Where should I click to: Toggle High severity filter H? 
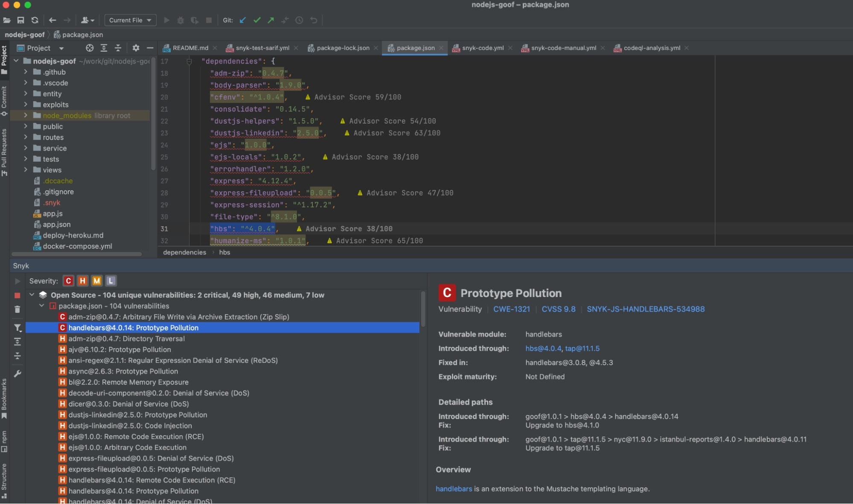[x=82, y=281]
